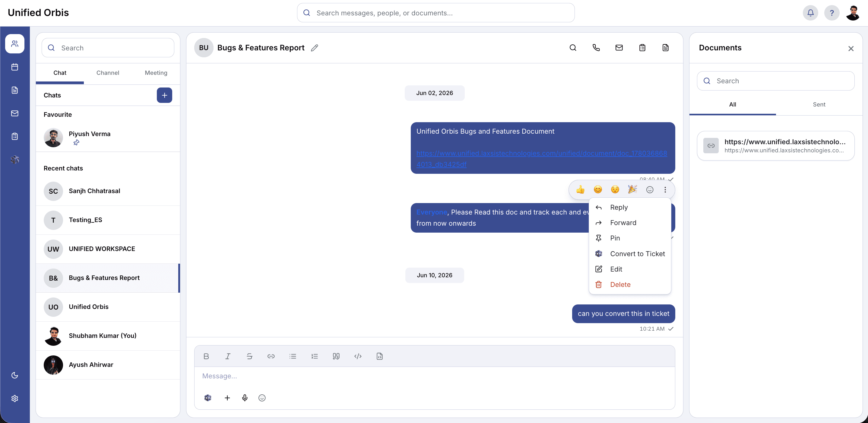Focus the global search messages field

[x=436, y=13]
